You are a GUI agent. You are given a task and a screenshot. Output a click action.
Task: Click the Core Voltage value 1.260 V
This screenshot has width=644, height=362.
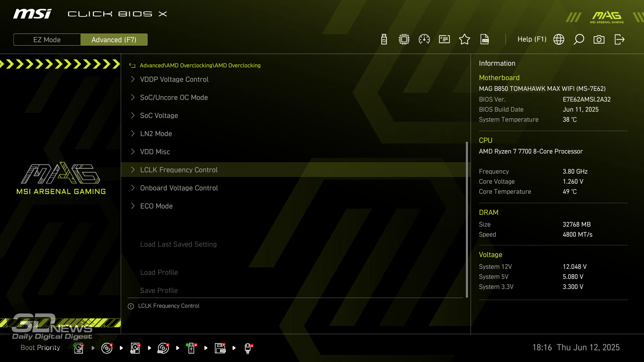573,182
